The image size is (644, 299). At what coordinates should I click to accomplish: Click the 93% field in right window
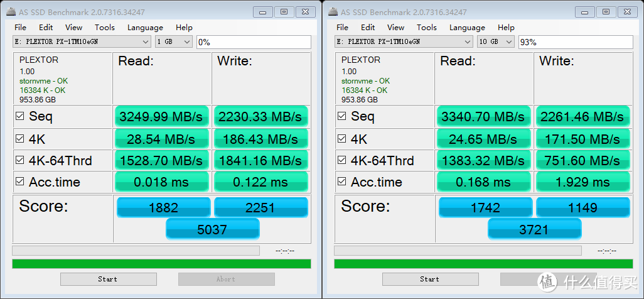click(x=576, y=42)
